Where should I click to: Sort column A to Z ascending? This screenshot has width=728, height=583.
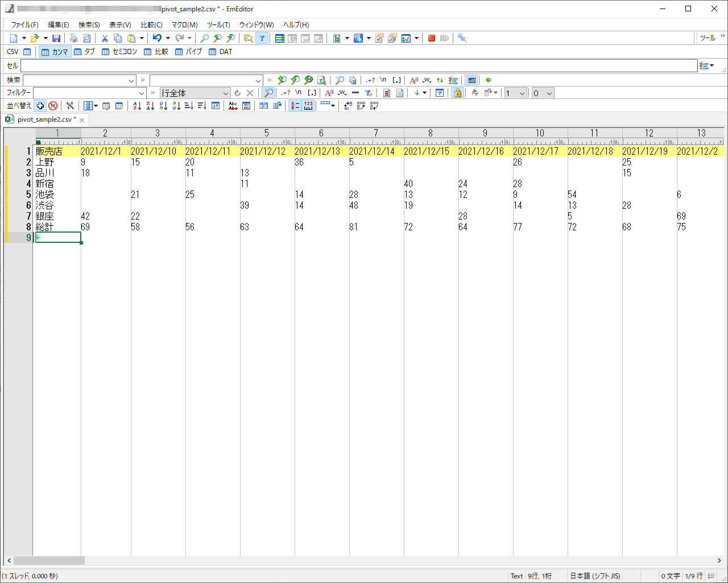[137, 106]
